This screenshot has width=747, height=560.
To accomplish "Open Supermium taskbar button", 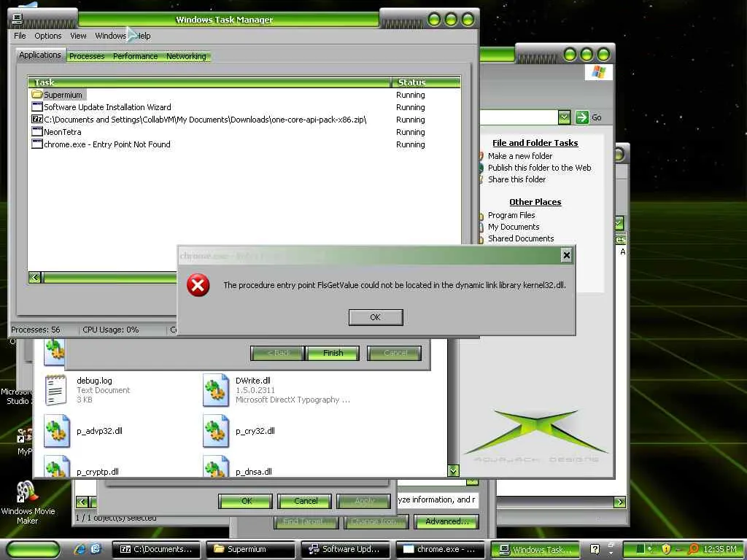I will point(251,549).
